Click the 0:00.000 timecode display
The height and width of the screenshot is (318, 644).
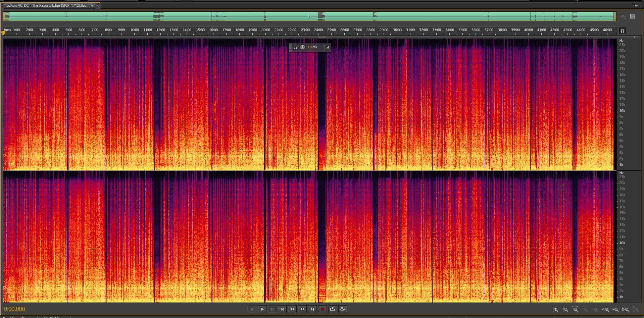(x=14, y=309)
